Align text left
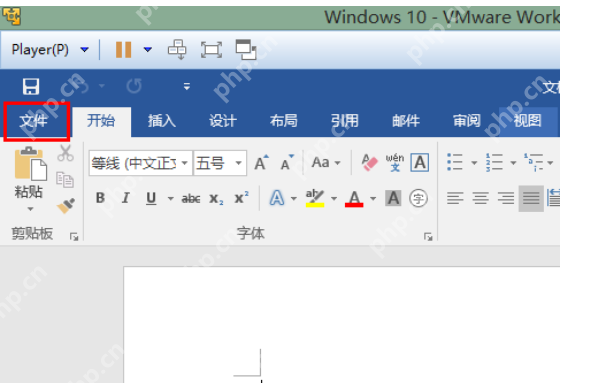The image size is (599, 383). click(x=455, y=198)
